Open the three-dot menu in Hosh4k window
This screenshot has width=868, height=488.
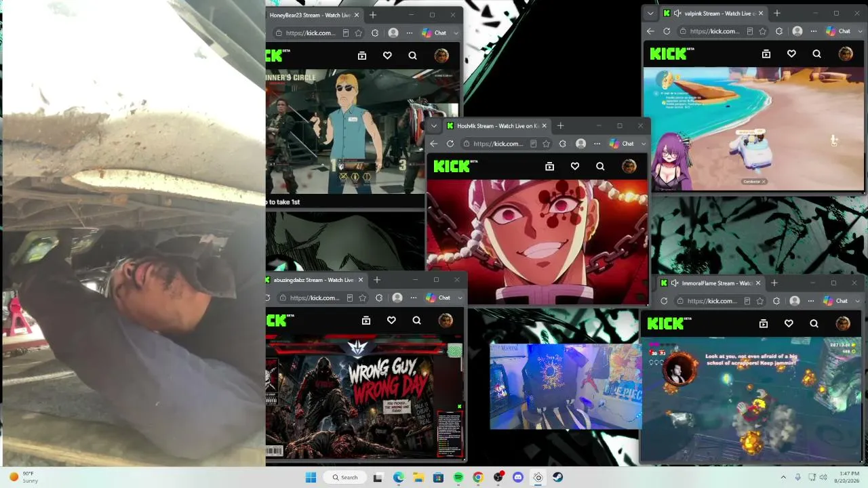point(597,144)
